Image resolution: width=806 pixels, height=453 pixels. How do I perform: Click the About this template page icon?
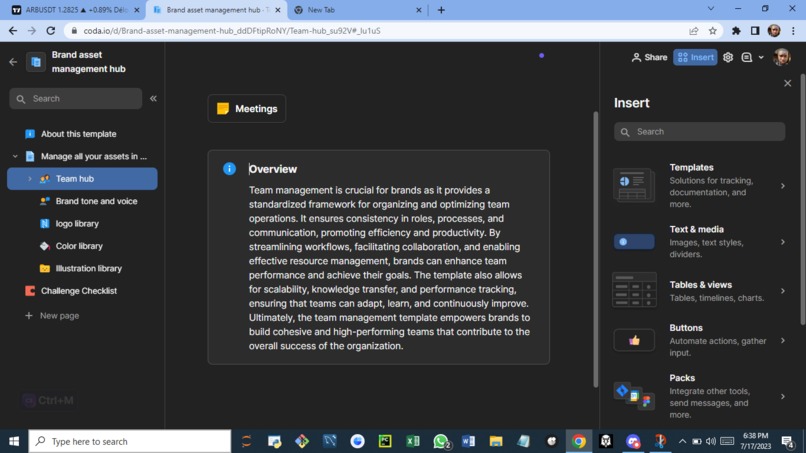(x=30, y=134)
